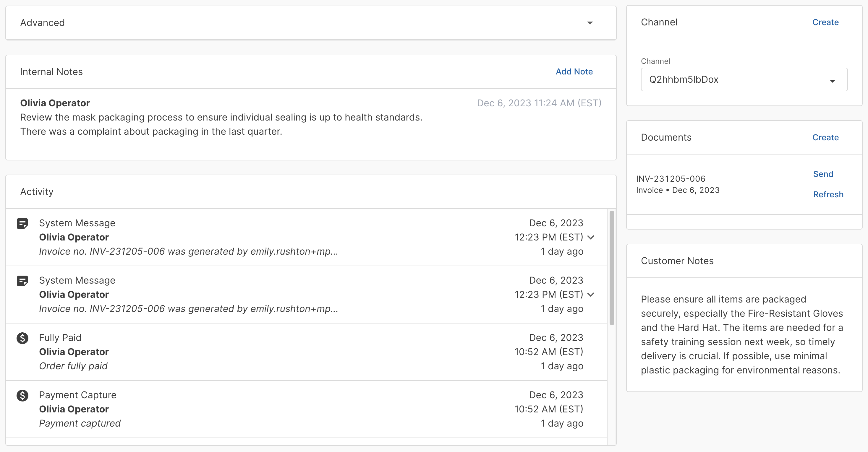Click the Fully Paid dollar icon
This screenshot has height=452, width=868.
22,338
